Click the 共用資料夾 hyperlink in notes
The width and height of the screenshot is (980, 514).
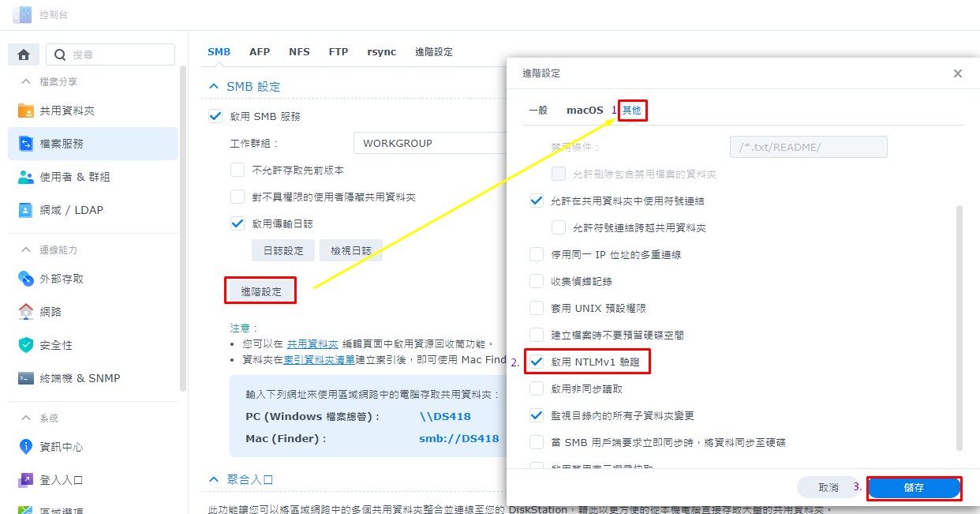click(x=312, y=344)
